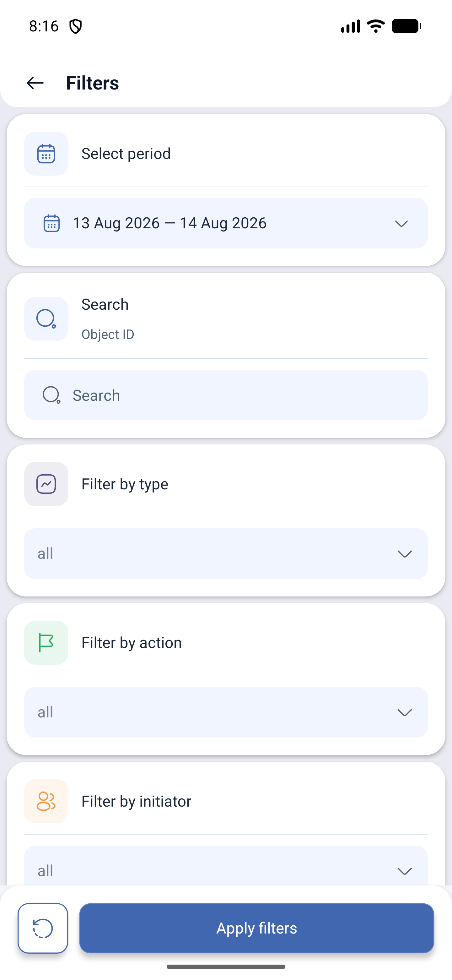Screen dimensions: 452x980
Task: Tap the shield icon in status bar
Action: (x=76, y=26)
